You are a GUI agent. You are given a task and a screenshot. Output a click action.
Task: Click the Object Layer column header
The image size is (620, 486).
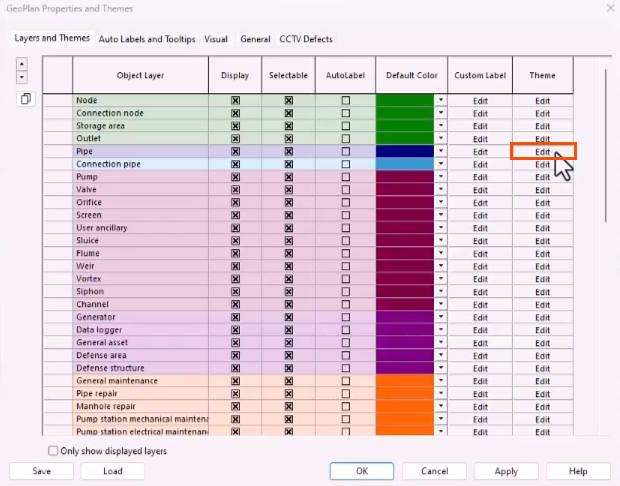pyautogui.click(x=140, y=75)
